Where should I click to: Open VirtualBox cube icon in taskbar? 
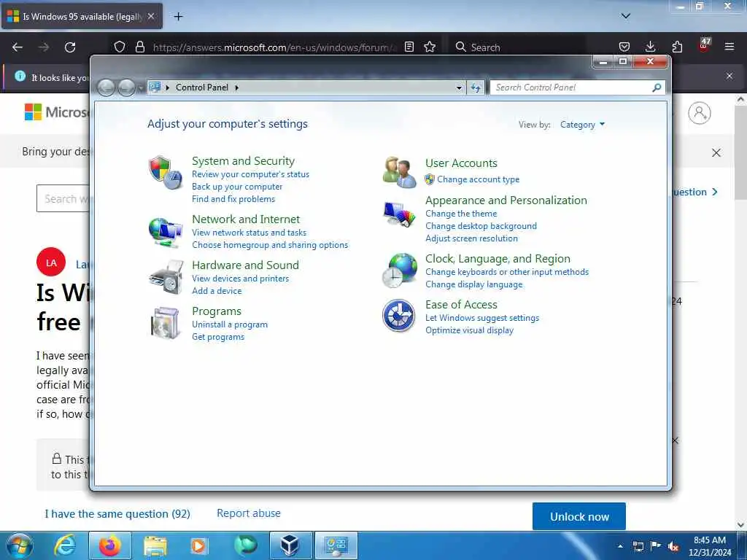[x=290, y=545]
